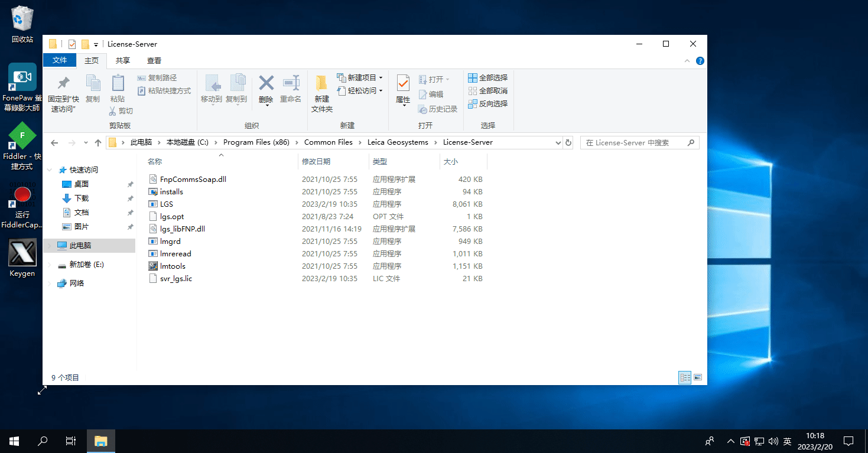868x453 pixels.
Task: Open the FonePaw screen recorder shortcut
Action: 22,87
